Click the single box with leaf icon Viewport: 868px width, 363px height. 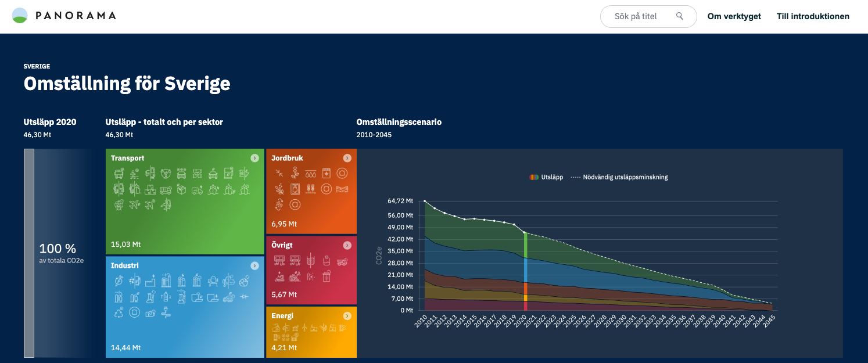point(181,189)
